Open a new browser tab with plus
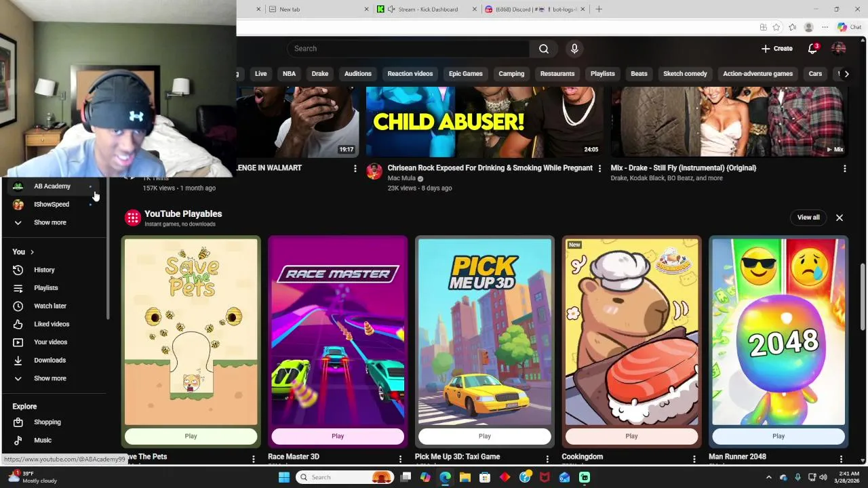This screenshot has width=868, height=488. [598, 9]
